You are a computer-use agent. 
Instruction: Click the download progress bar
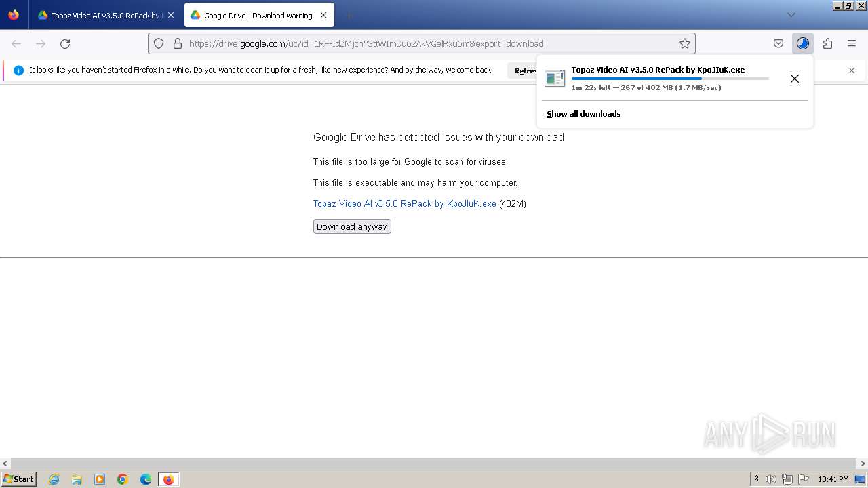(670, 79)
